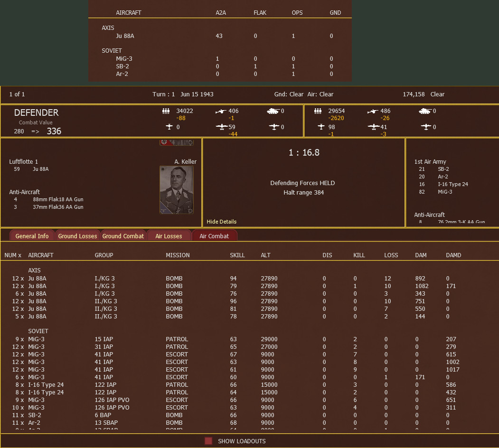
Task: Click defender fighter plane icon below men count
Action: (x=169, y=127)
